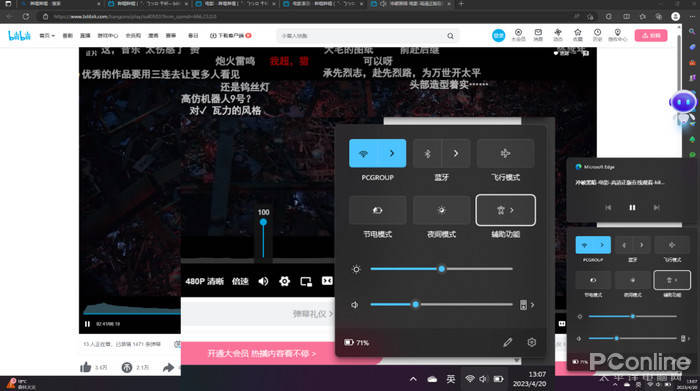The width and height of the screenshot is (700, 391).
Task: Click the pencil edit quick settings icon
Action: click(x=508, y=342)
